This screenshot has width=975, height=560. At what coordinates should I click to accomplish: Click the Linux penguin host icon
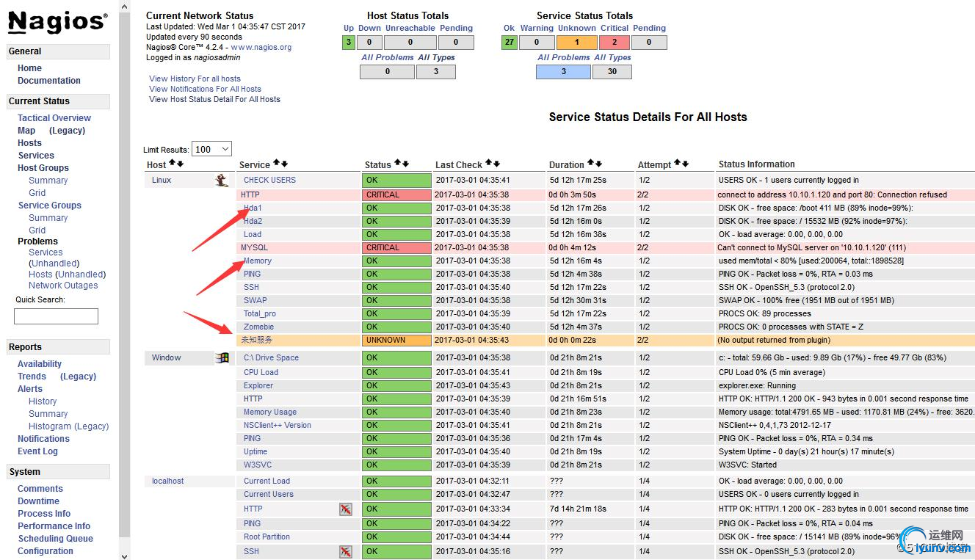tap(222, 180)
